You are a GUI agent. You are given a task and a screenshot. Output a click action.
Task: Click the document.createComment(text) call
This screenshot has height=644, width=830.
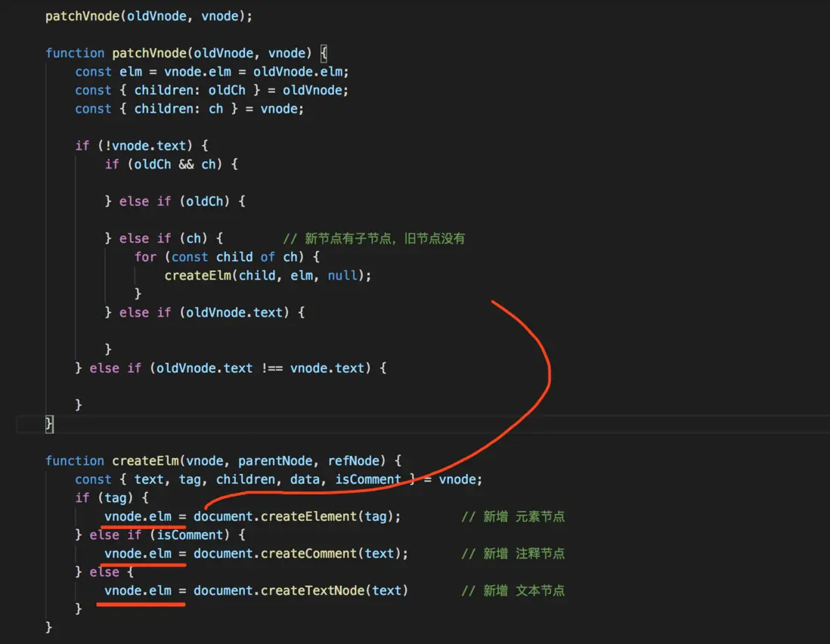coord(299,553)
